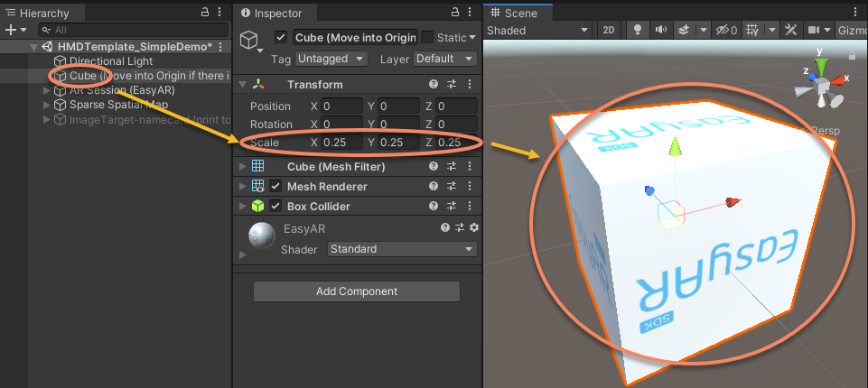Disable the Box Collider component checkbox
Screen dimensions: 868x388
[275, 206]
